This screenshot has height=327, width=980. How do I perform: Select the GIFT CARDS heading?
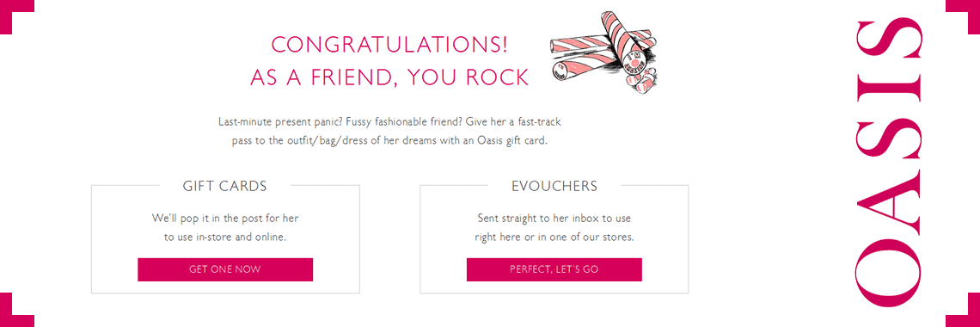pos(225,186)
